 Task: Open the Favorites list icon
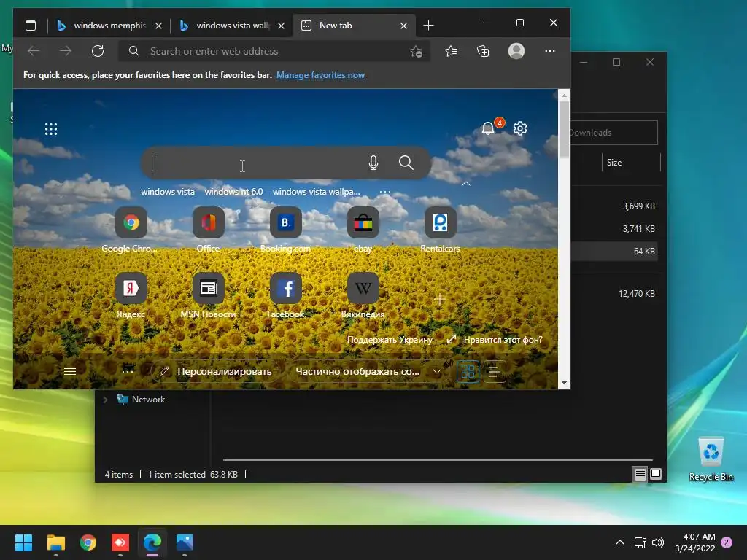[x=451, y=51]
